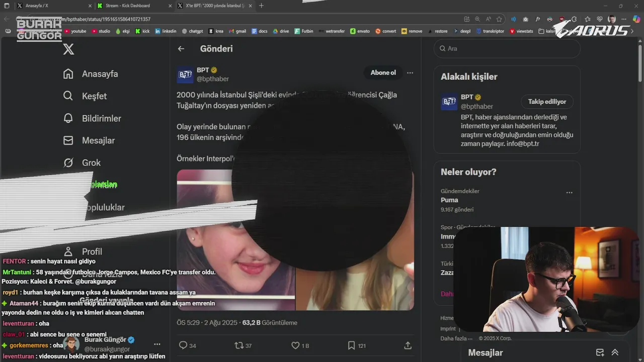Launch Grok from the sidebar
This screenshot has height=362, width=644.
pyautogui.click(x=82, y=162)
